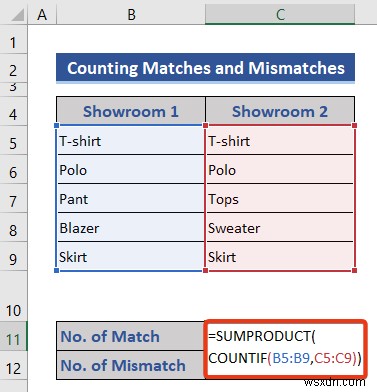Select row 2 header
The image size is (377, 392).
[13, 68]
